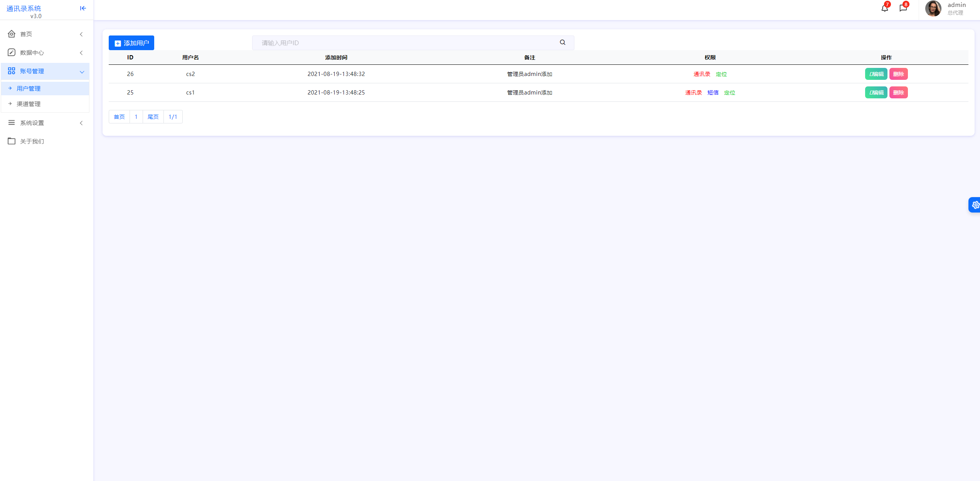This screenshot has width=980, height=481.
Task: Open 渠道管理 submenu item
Action: point(29,104)
